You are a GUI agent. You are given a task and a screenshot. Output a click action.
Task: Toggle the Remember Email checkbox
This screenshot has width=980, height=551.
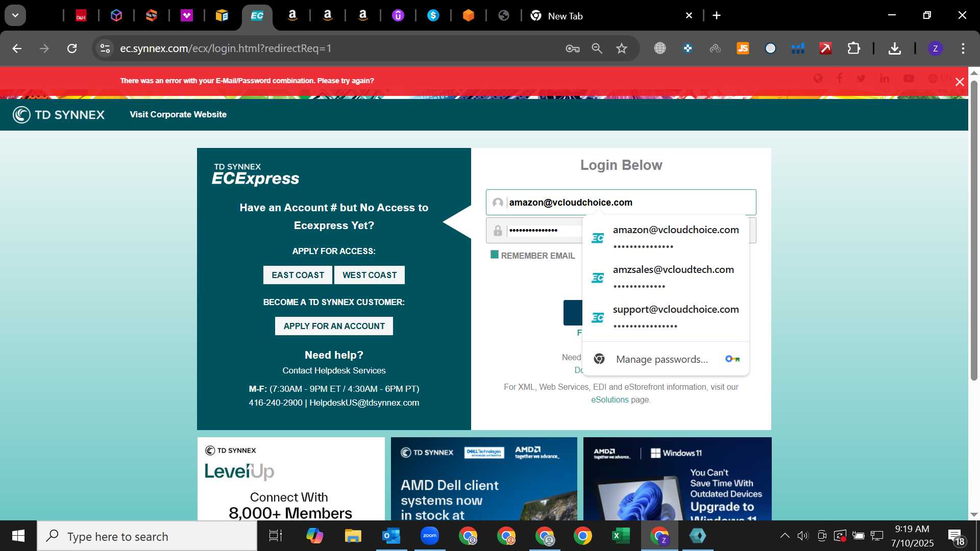click(494, 255)
